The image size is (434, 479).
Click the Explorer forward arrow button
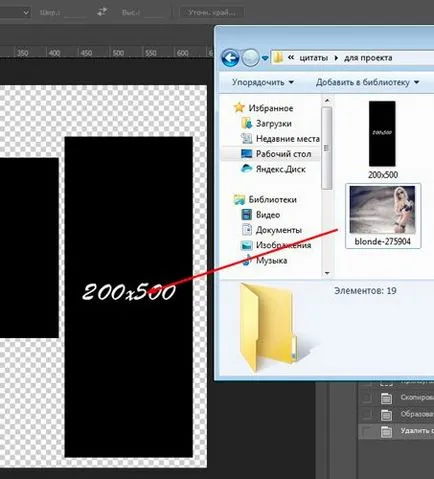pyautogui.click(x=250, y=58)
